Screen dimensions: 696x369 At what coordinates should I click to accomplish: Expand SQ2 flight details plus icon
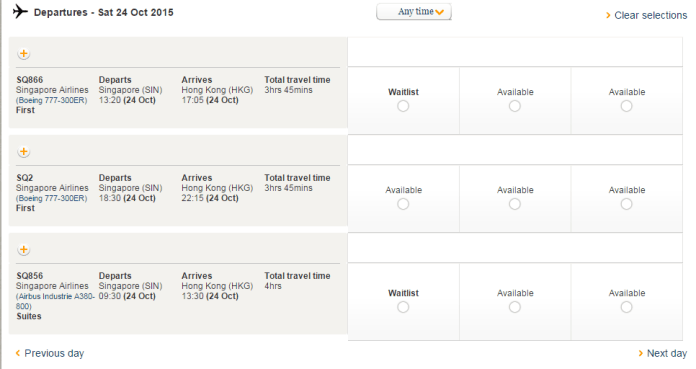(x=24, y=152)
